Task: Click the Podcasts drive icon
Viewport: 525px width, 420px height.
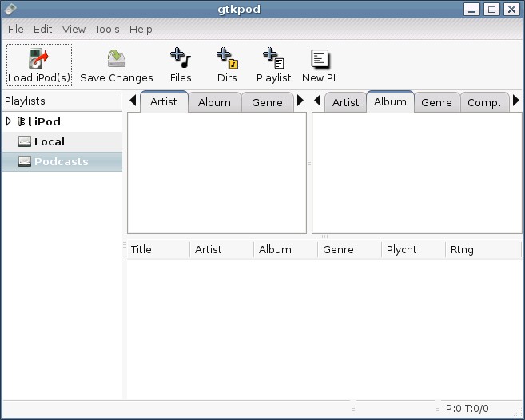Action: pyautogui.click(x=25, y=161)
